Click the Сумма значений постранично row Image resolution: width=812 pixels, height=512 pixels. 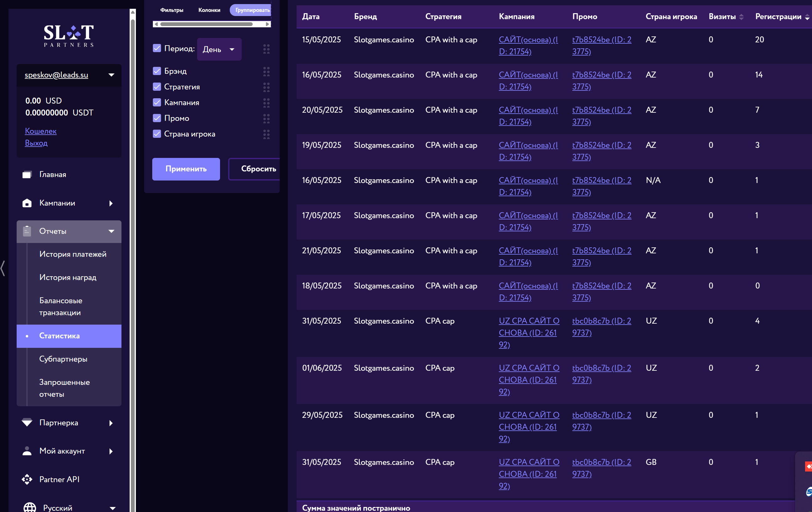[554, 507]
